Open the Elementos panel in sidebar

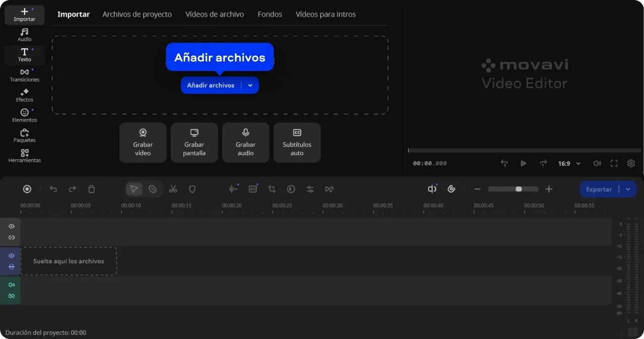click(24, 115)
